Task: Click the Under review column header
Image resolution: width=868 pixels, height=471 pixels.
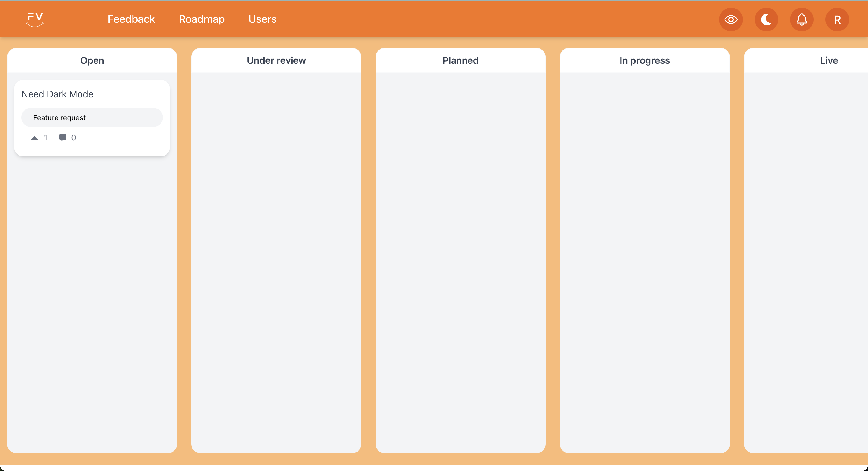Action: coord(276,60)
